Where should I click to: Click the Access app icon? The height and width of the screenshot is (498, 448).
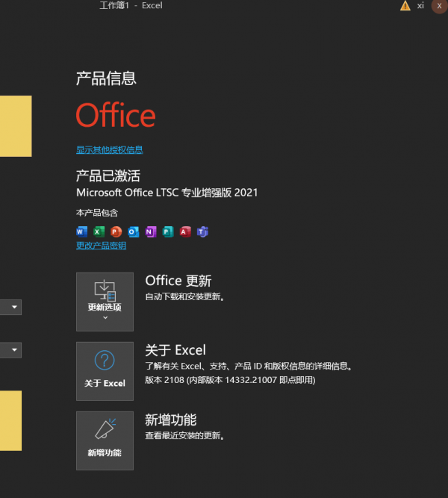click(x=185, y=232)
